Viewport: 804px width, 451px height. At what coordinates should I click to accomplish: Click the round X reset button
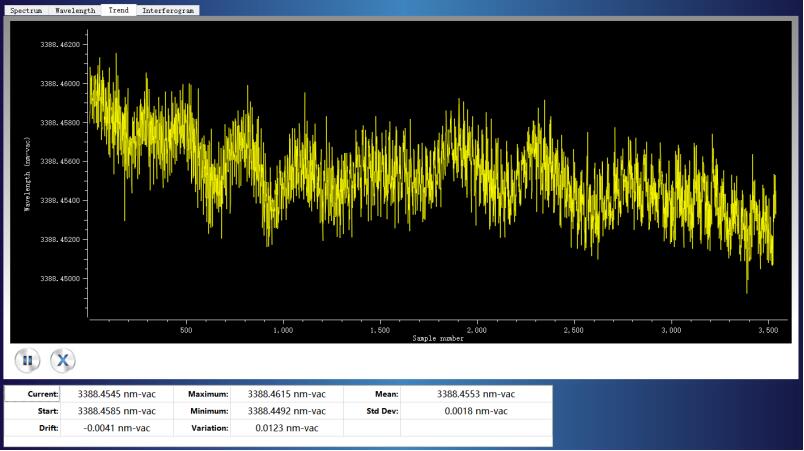click(x=63, y=361)
